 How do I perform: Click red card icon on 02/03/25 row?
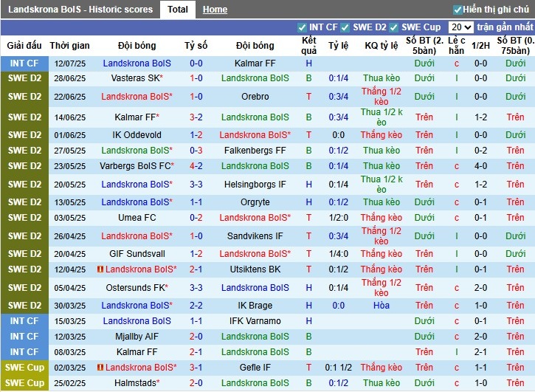pos(100,368)
